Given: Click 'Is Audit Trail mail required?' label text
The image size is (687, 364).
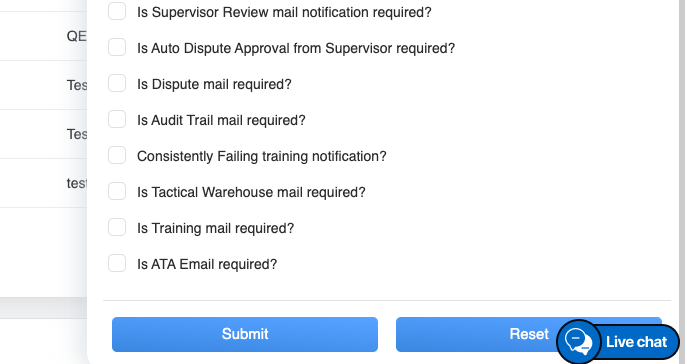Looking at the screenshot, I should (x=221, y=120).
